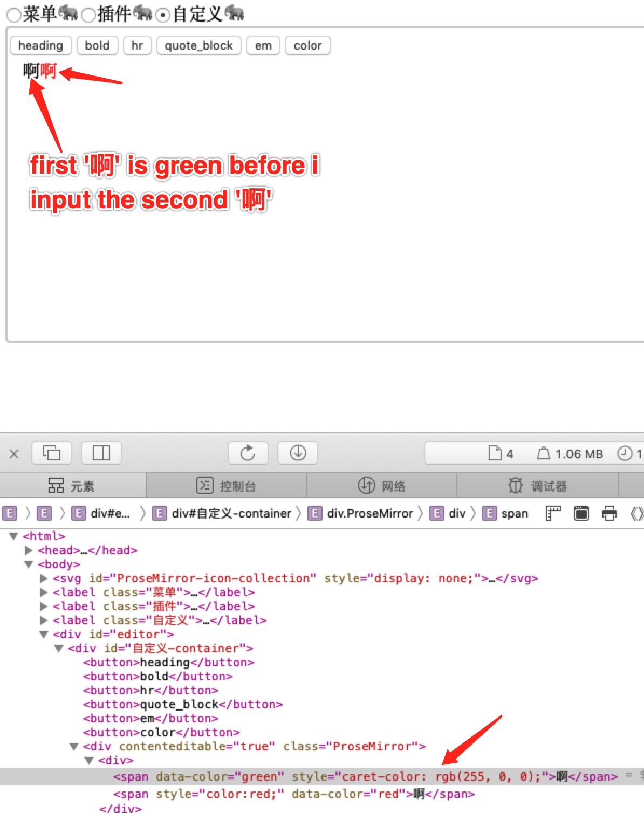Click the ruler icon right of the breadcrumb bar

coord(553,513)
